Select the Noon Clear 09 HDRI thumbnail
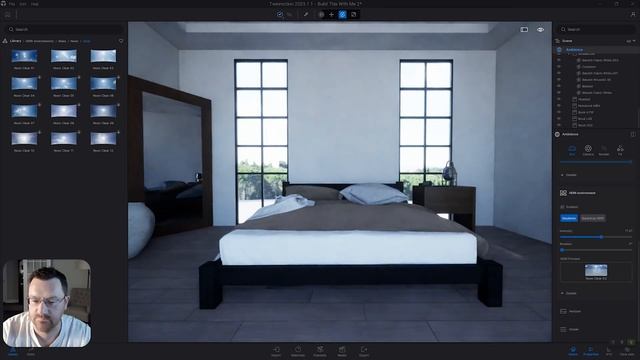 (103, 111)
